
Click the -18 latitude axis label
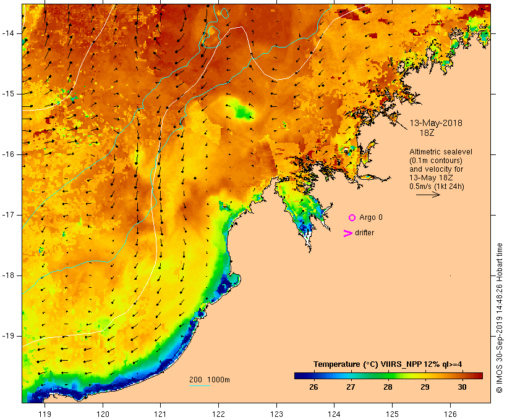(8, 275)
